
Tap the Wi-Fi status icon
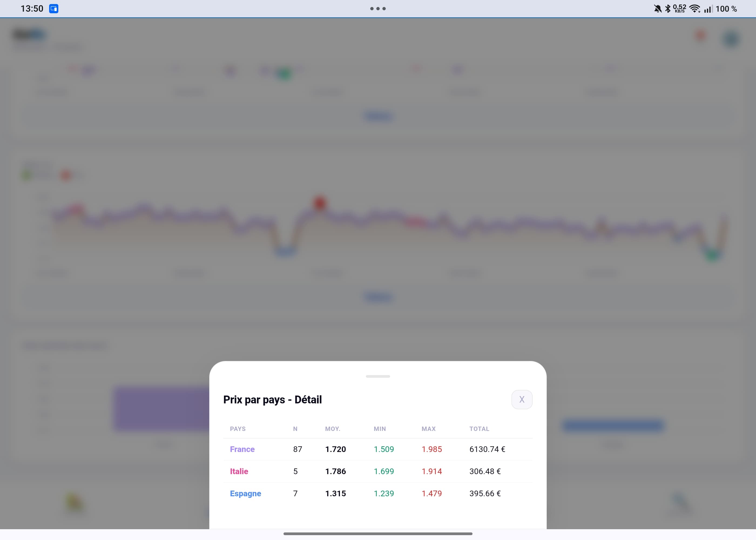pos(694,9)
